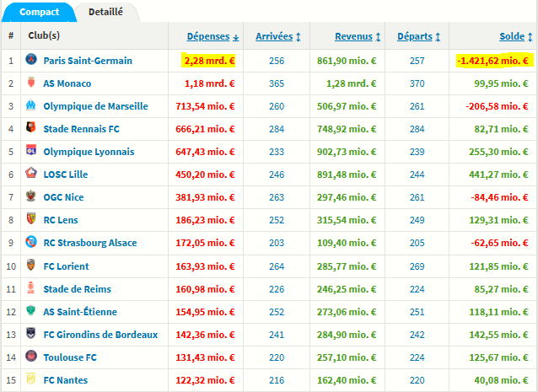Open the FC Nantes club link
Viewport: 538px width, 392px height.
point(66,380)
